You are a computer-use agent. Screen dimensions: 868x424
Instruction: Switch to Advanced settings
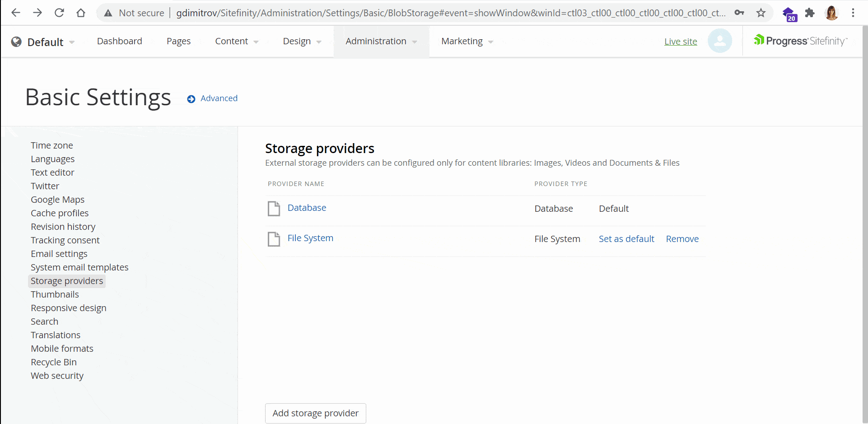219,98
